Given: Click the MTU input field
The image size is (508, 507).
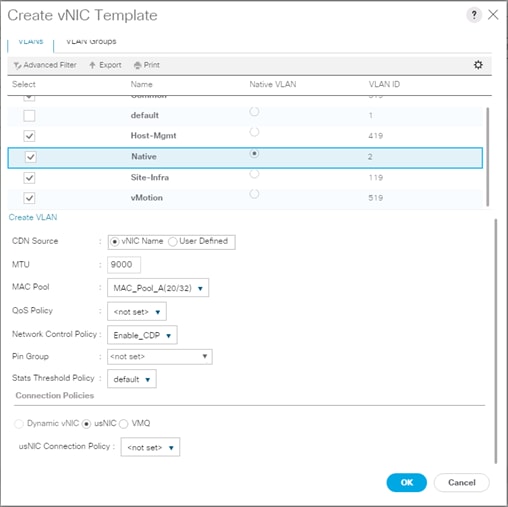Looking at the screenshot, I should pos(124,265).
